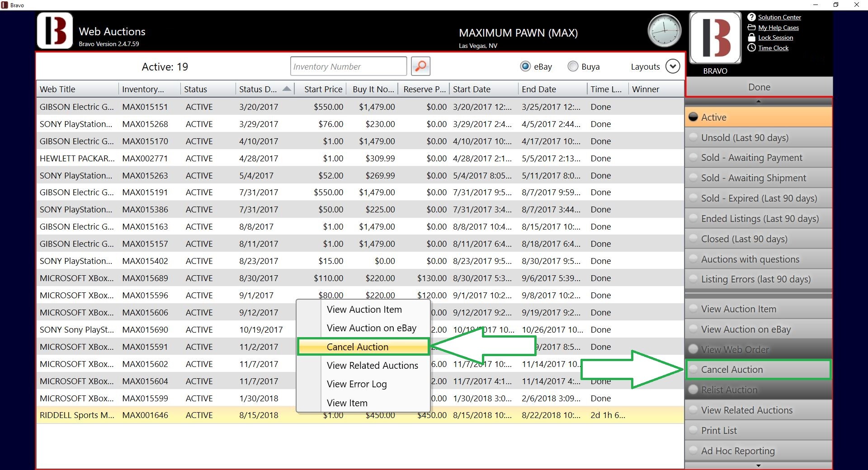Select Closed (Last 90 days) filter
Viewport: 868px width, 470px height.
click(759, 239)
